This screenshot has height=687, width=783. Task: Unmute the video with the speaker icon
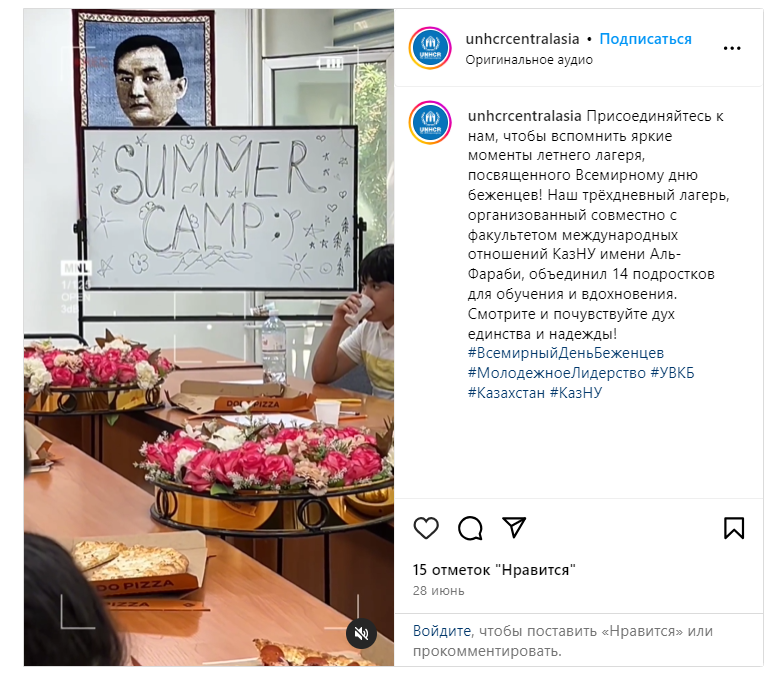pos(361,634)
